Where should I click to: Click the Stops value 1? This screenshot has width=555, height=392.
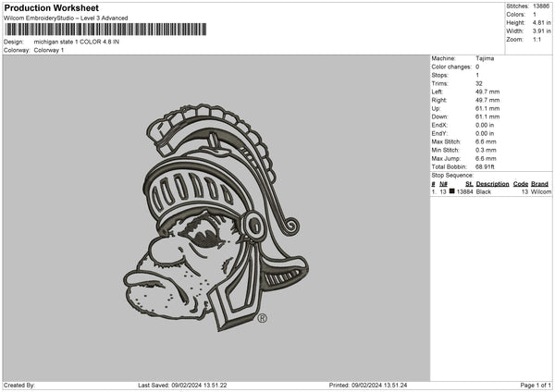477,75
